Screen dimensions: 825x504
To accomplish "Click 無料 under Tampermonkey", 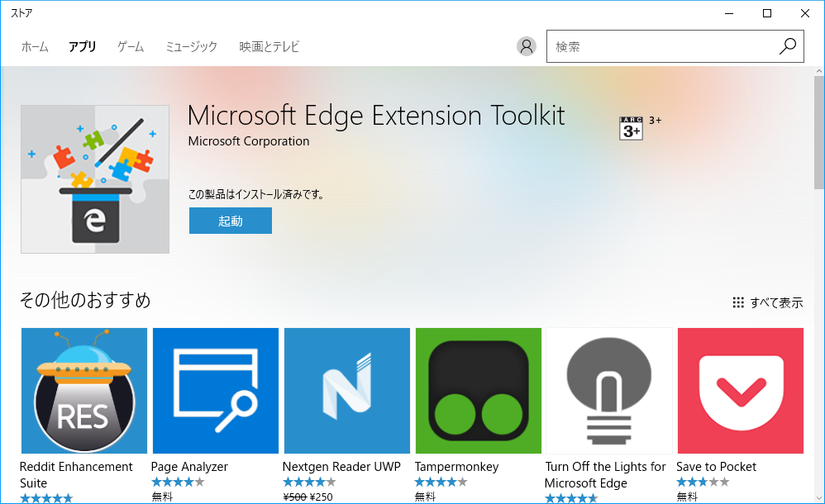I will pyautogui.click(x=425, y=497).
